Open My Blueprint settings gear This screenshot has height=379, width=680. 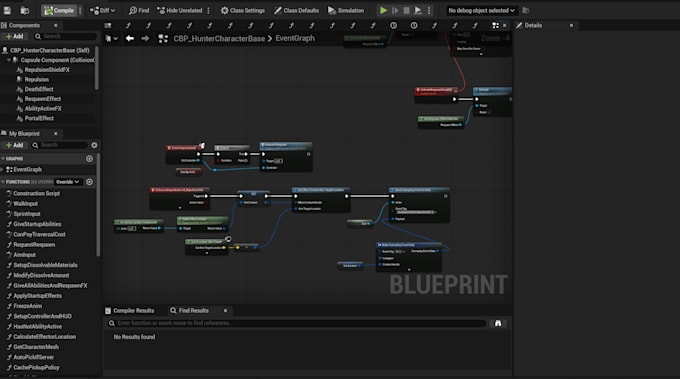click(94, 145)
